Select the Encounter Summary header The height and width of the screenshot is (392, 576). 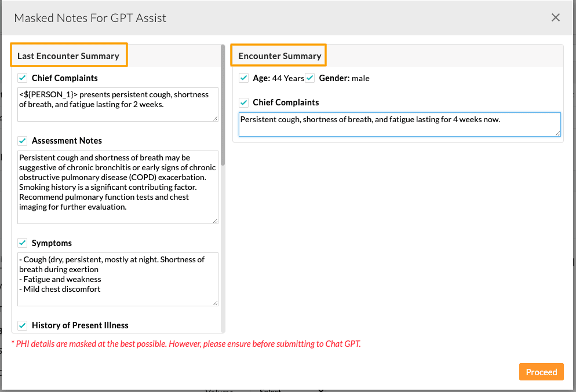(x=278, y=55)
